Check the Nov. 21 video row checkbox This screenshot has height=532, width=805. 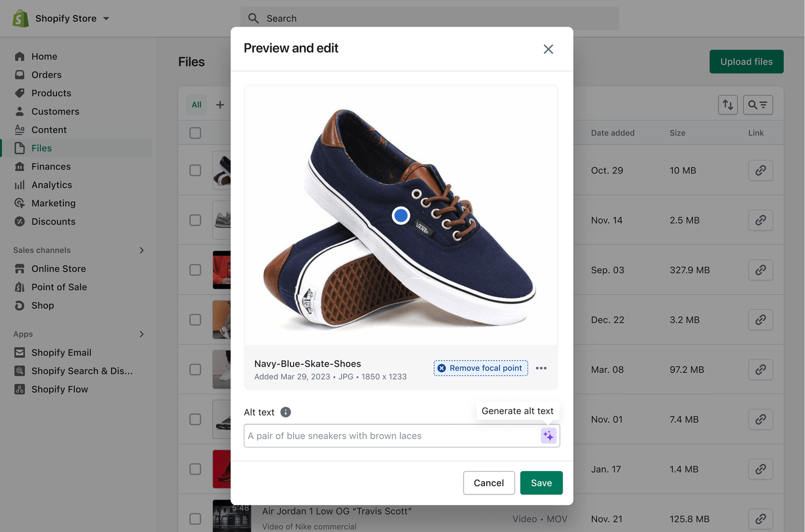pos(195,519)
